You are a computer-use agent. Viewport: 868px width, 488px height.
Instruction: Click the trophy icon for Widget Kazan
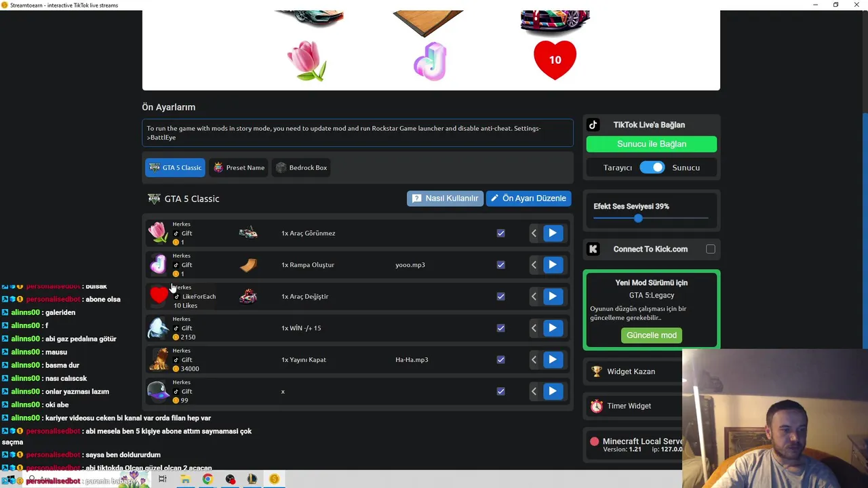596,371
